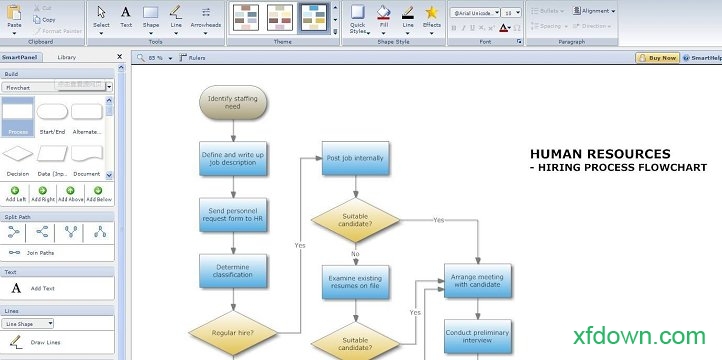Toggle italic formatting in Font group
722x360 pixels.
pos(463,28)
